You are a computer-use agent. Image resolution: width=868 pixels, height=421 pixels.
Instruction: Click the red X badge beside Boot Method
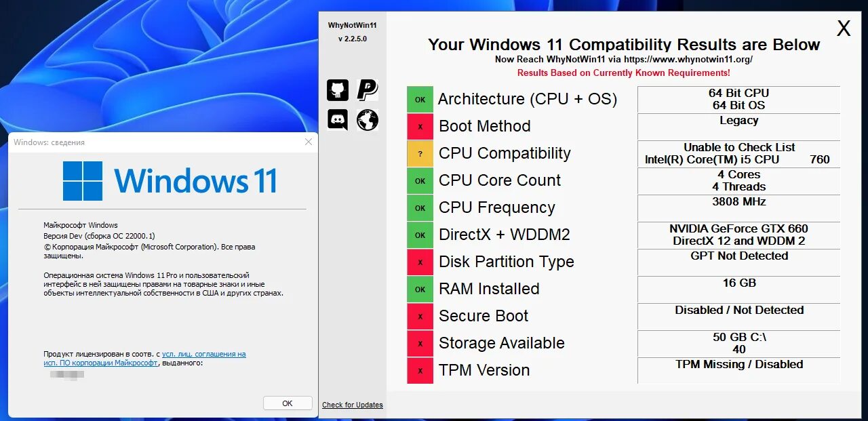coord(420,126)
